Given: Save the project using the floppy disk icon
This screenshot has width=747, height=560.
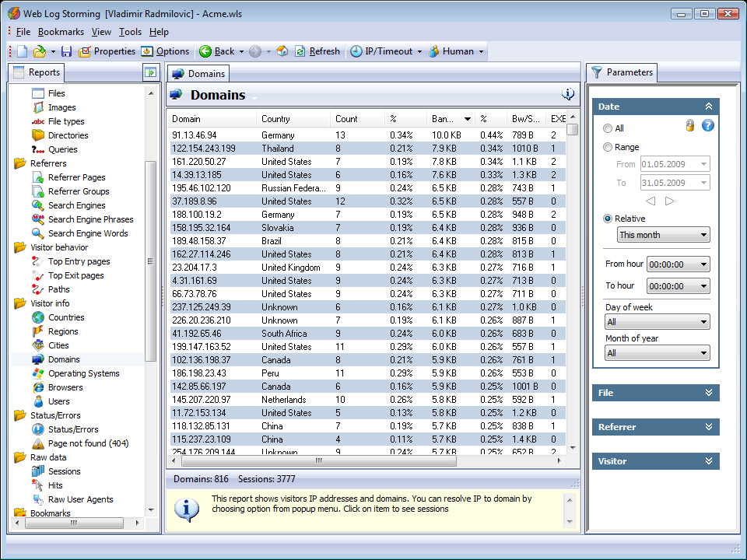Looking at the screenshot, I should click(66, 51).
